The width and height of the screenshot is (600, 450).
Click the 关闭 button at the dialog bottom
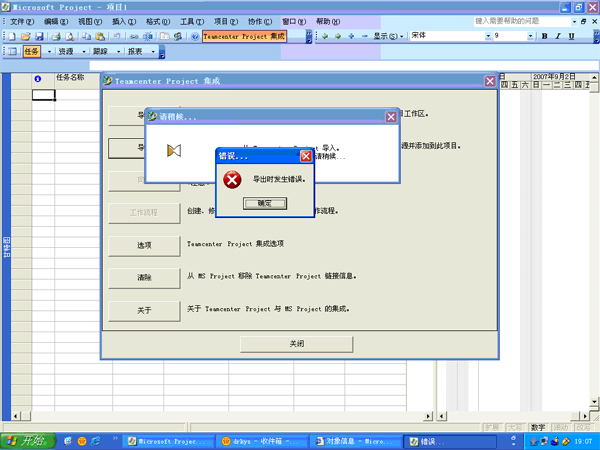(297, 344)
